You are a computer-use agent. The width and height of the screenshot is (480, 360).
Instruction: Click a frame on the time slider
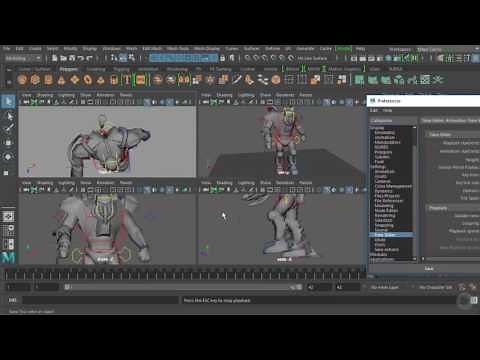185,275
